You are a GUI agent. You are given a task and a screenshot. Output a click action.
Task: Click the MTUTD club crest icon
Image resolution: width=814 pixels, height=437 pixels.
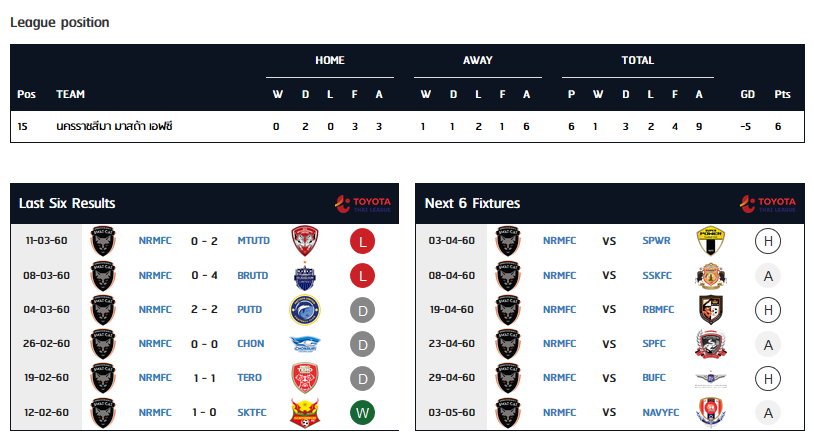[305, 241]
